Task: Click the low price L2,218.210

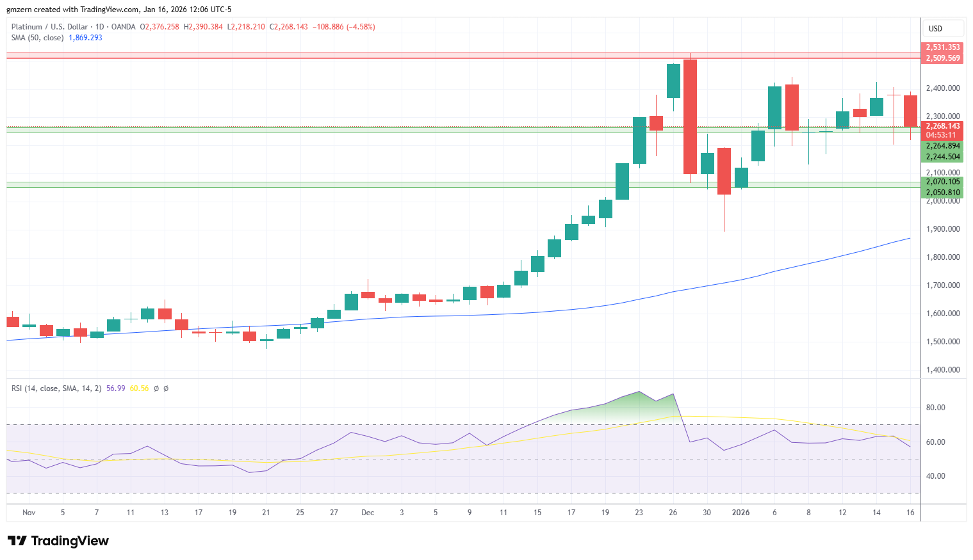Action: 246,27
